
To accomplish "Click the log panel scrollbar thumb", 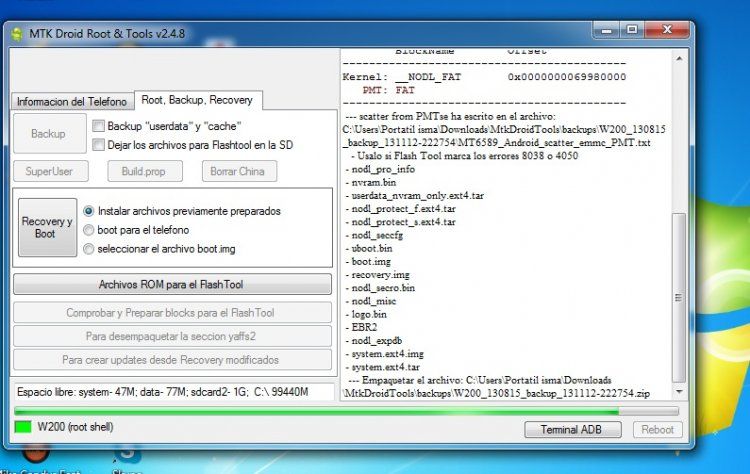I will 679,298.
